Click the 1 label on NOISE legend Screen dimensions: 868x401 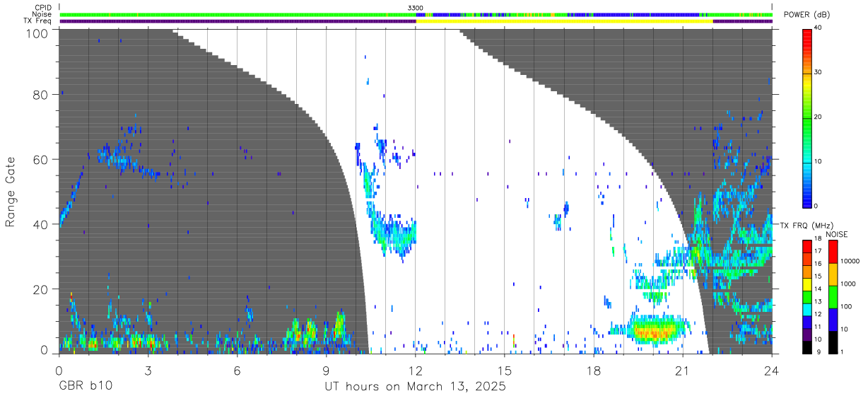point(843,351)
